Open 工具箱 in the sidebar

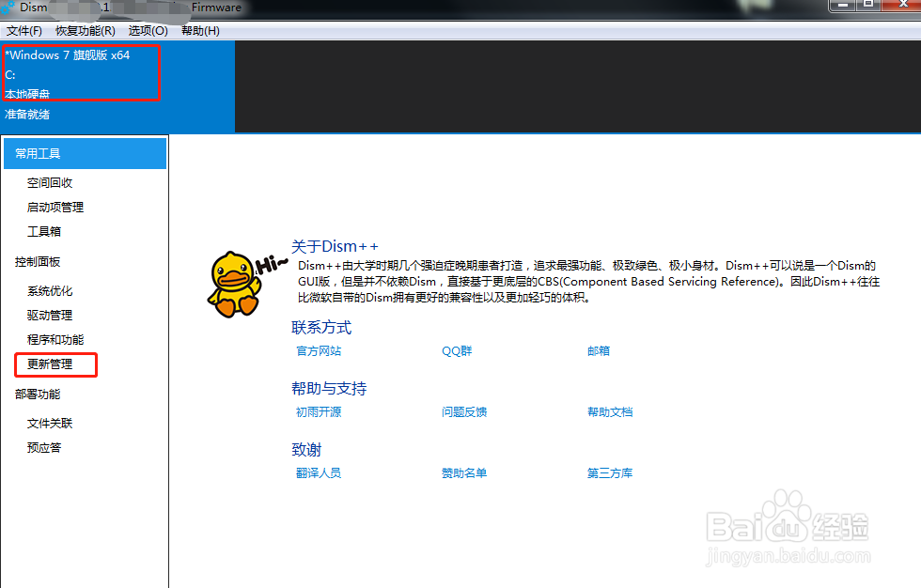point(44,232)
